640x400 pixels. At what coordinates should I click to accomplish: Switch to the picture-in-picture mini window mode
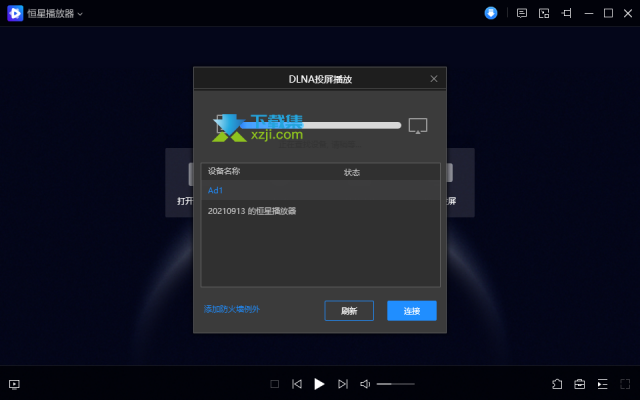[x=544, y=13]
